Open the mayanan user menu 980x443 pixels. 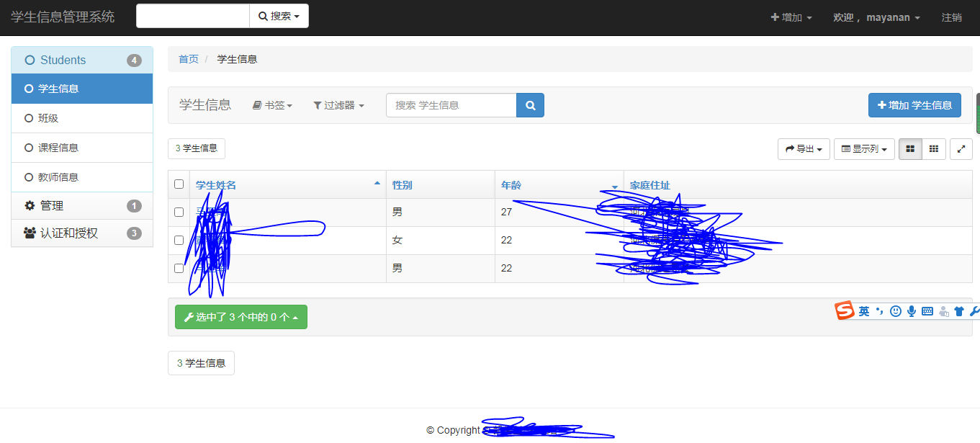pos(876,17)
